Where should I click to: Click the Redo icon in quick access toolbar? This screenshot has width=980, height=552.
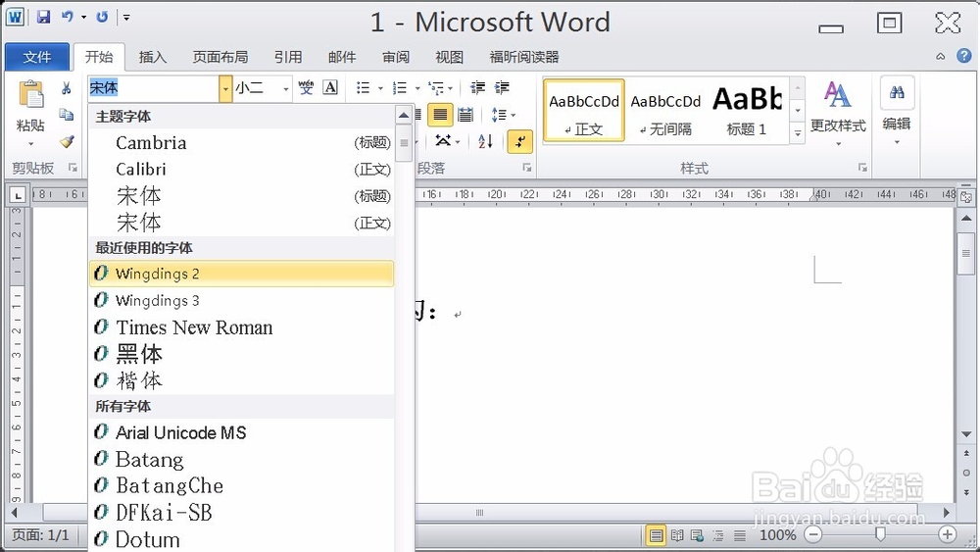(102, 17)
